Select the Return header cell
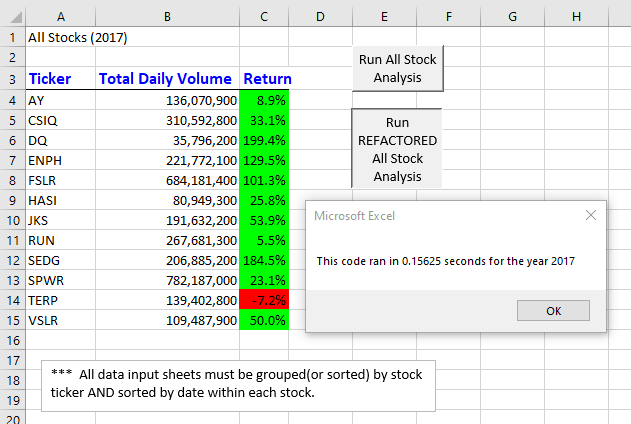631x424 pixels. pos(264,79)
